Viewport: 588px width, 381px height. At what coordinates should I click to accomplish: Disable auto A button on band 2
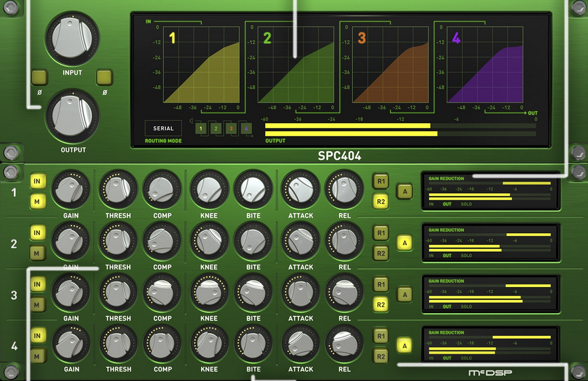coord(405,243)
